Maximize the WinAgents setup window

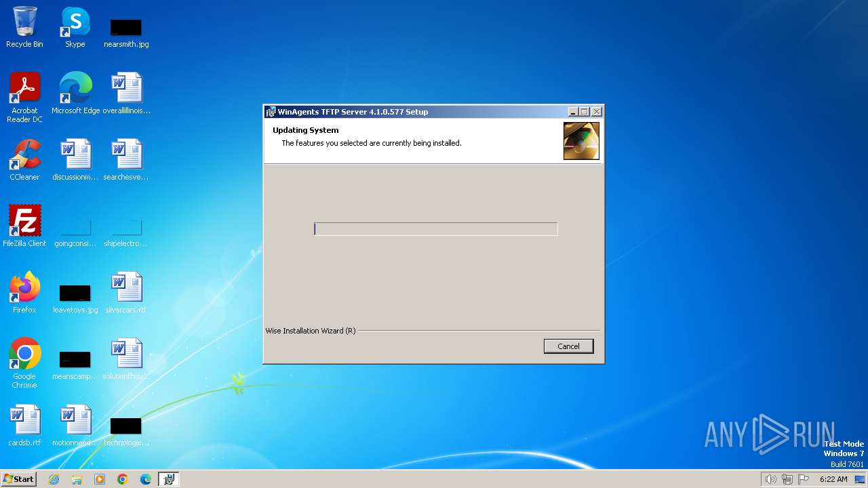[585, 112]
